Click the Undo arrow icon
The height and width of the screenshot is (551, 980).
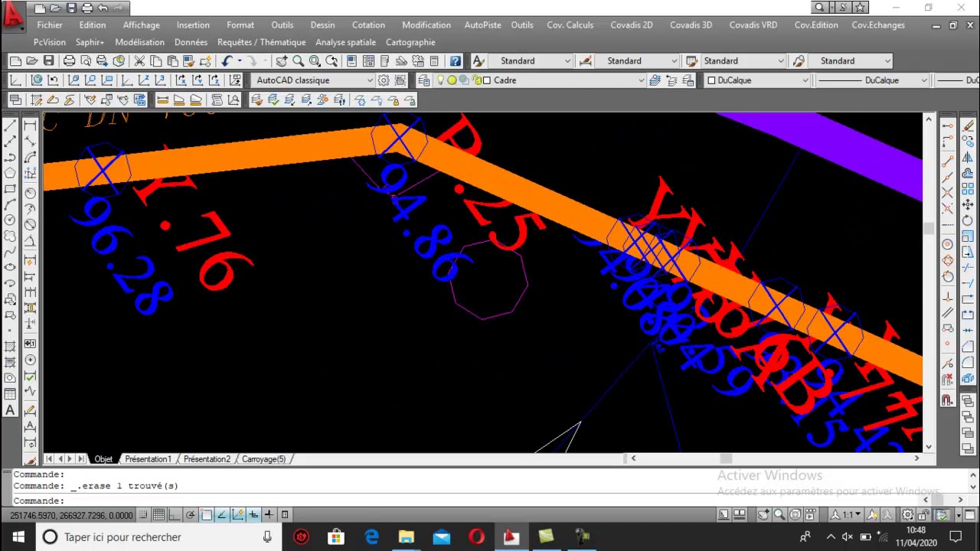point(227,60)
